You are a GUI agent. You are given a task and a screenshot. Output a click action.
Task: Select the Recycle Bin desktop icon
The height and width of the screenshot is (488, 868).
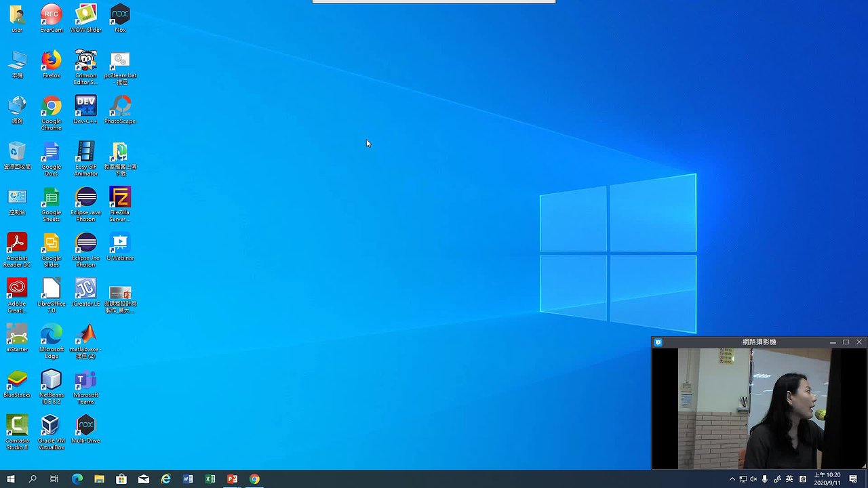[x=17, y=155]
